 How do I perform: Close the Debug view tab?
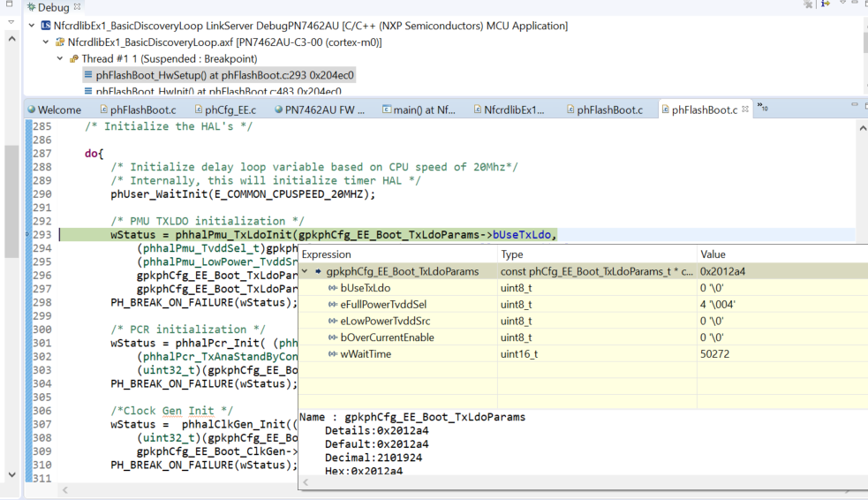(x=77, y=7)
